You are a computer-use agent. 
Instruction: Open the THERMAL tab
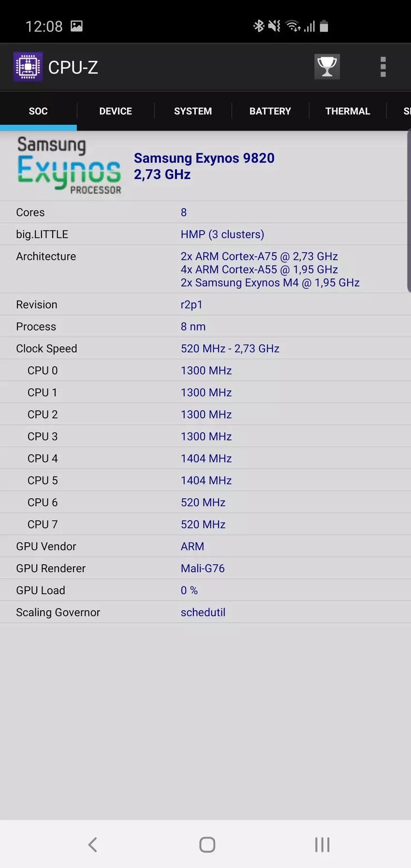click(x=347, y=111)
